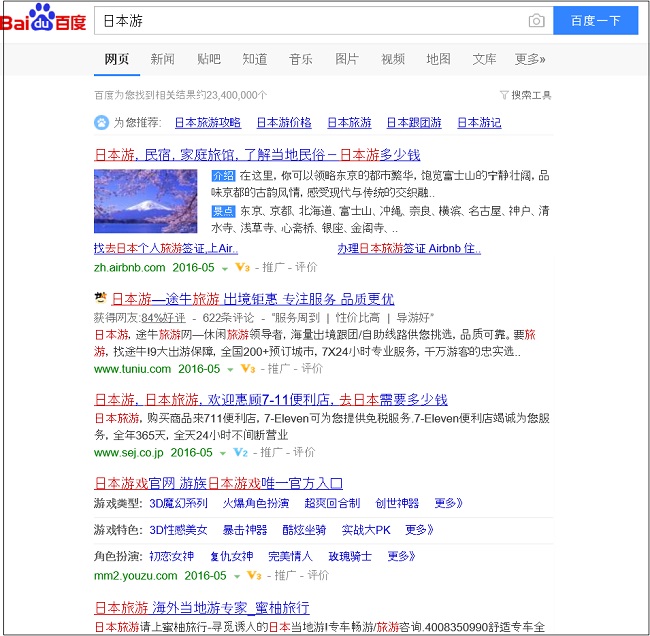Switch to the 图片 tab
The height and width of the screenshot is (636, 650).
(347, 59)
